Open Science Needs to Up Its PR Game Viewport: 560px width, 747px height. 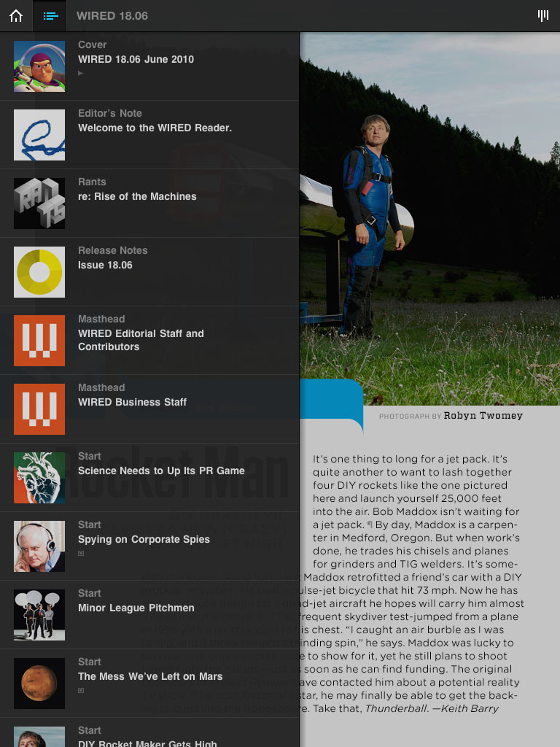[149, 478]
